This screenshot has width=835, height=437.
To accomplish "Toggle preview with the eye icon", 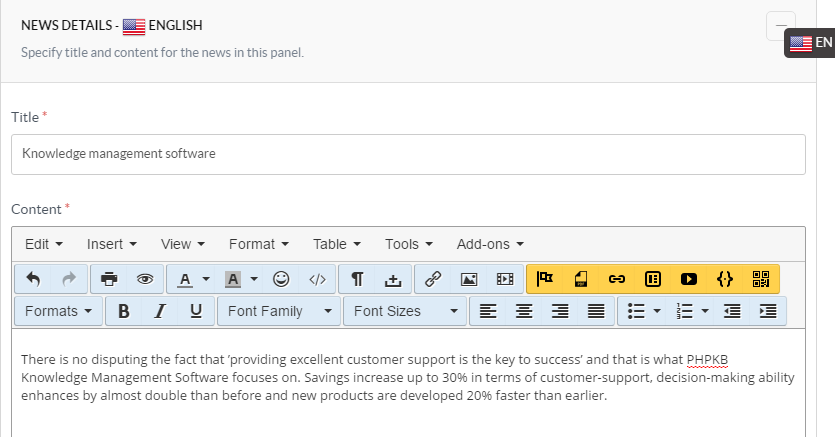I will [x=145, y=279].
